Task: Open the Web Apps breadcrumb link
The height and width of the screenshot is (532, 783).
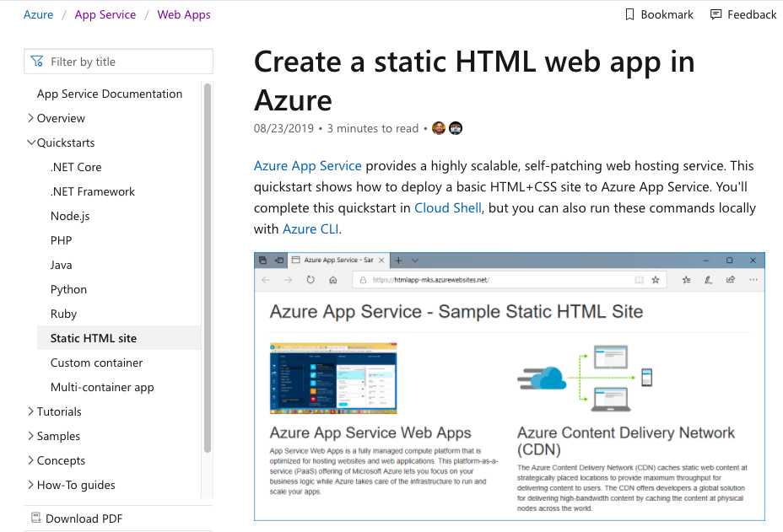Action: 184,14
